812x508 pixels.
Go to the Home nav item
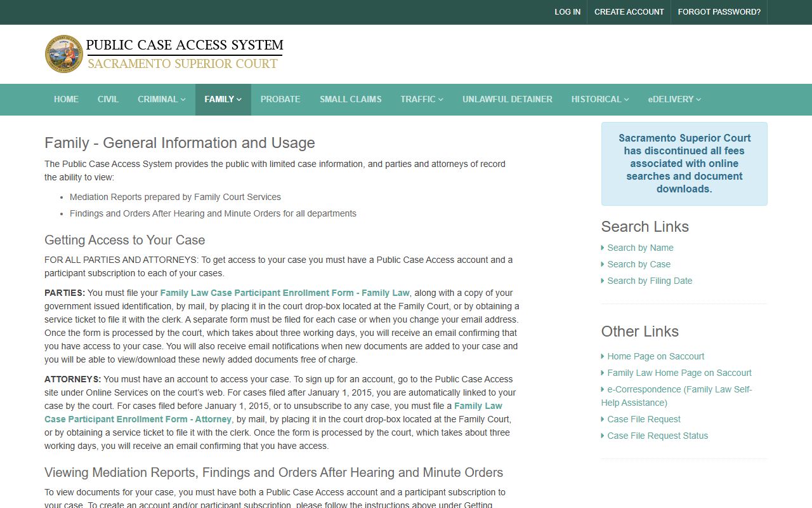[x=66, y=99]
